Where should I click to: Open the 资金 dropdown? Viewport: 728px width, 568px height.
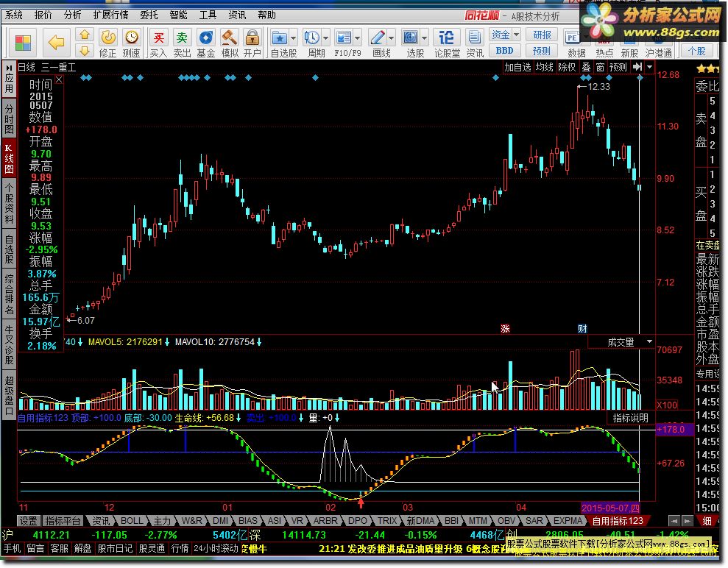505,35
